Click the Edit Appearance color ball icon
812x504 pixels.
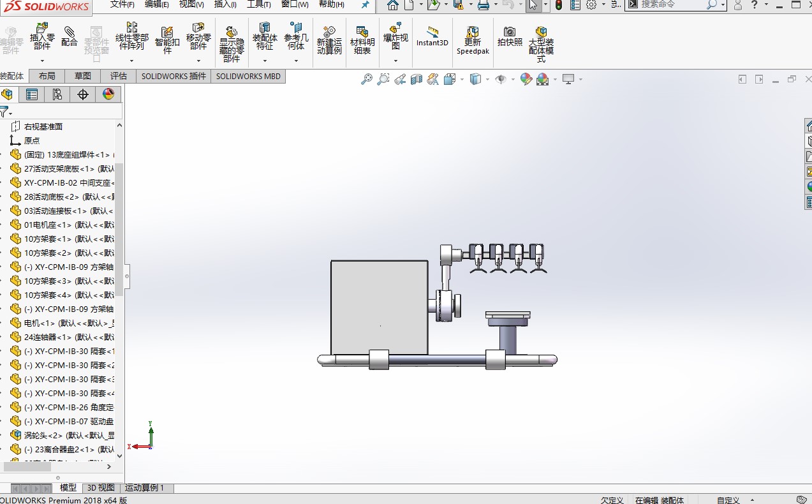(x=526, y=79)
